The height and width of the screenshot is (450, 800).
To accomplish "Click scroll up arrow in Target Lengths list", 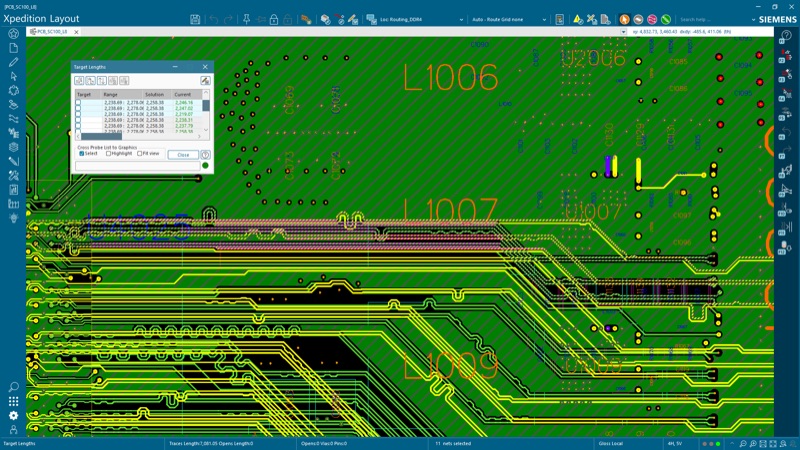I will pyautogui.click(x=206, y=94).
